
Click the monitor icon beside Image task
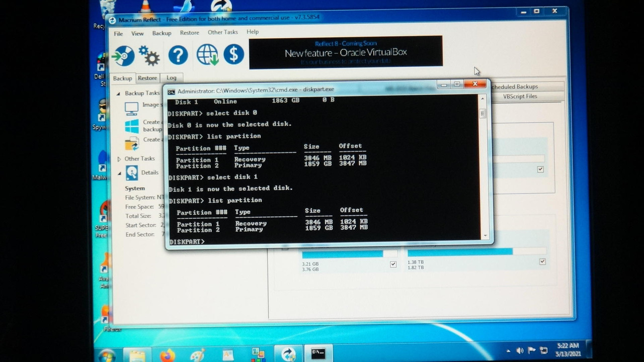(x=131, y=108)
